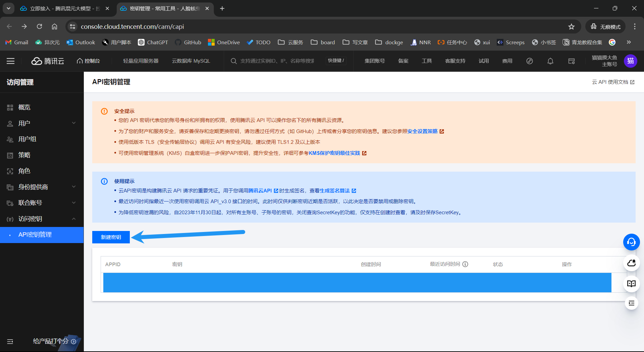Click the info icon beside 最近访问时间
644x352 pixels.
pos(465,264)
